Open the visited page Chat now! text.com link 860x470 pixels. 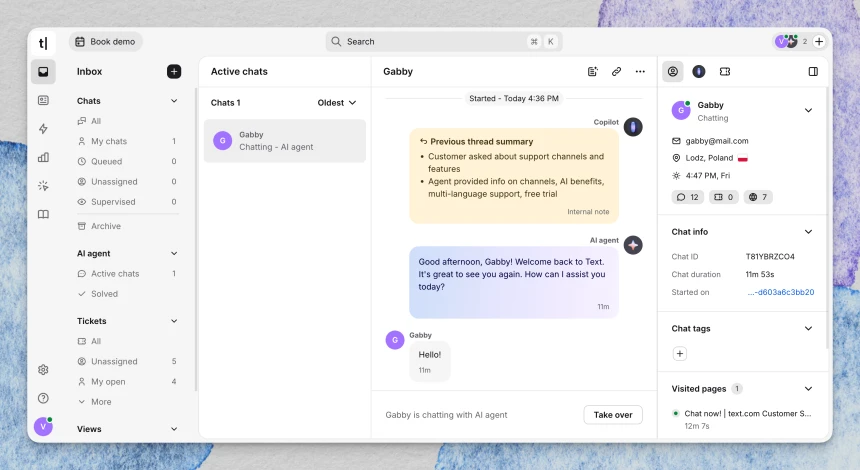(748, 414)
